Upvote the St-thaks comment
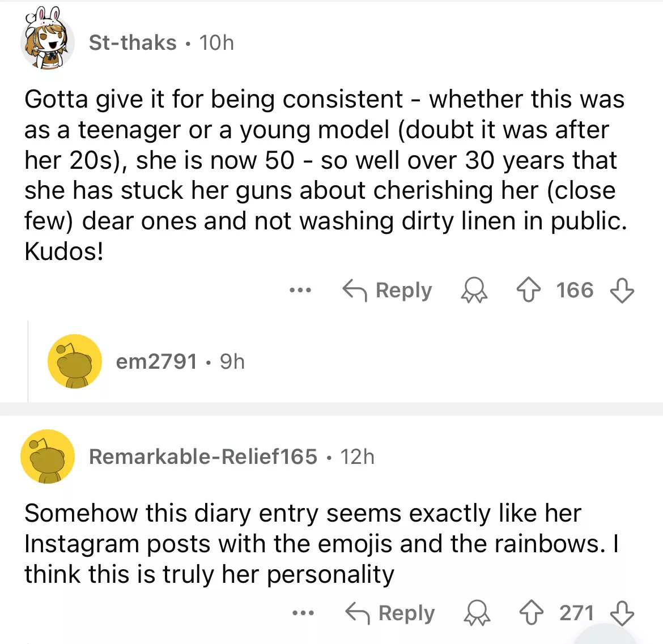 [528, 291]
